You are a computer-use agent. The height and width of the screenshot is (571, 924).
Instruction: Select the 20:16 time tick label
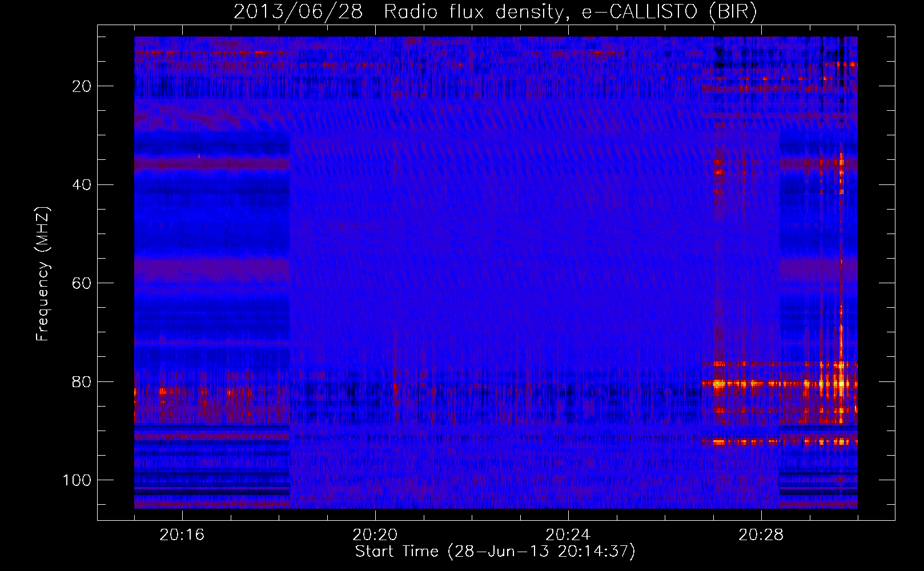[182, 535]
